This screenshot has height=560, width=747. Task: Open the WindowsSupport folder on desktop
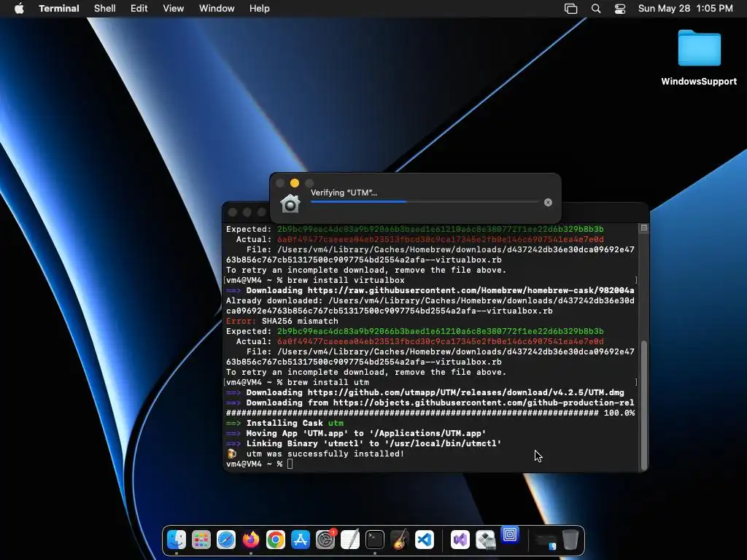point(699,47)
